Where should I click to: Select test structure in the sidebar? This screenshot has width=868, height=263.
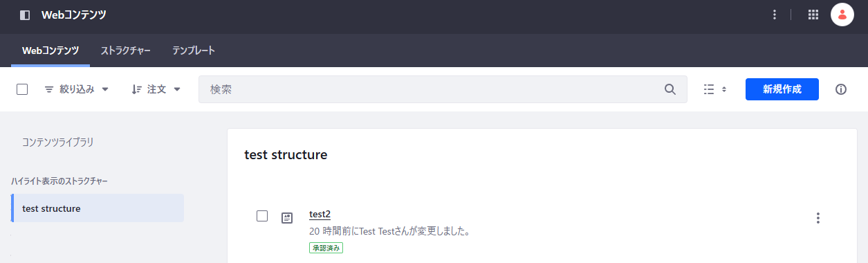coord(98,208)
